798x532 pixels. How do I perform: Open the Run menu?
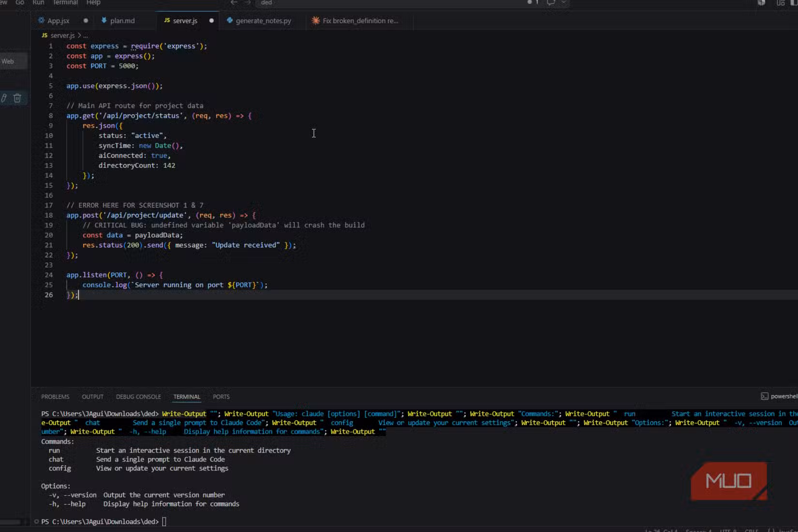pos(38,2)
